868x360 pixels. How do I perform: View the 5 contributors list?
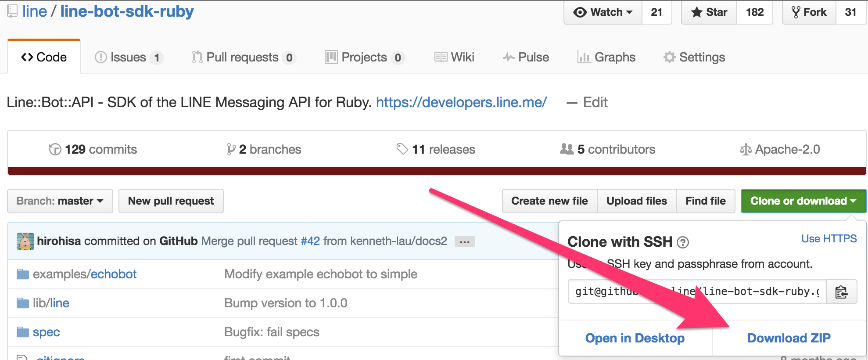click(608, 150)
